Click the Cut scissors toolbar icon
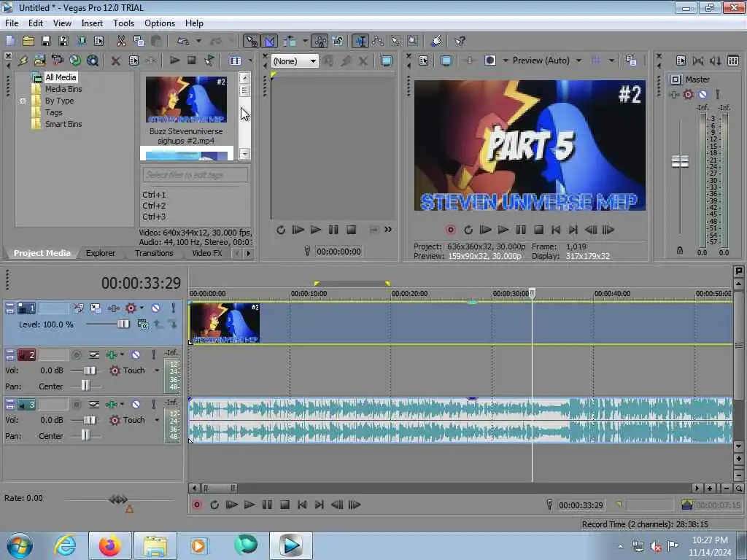This screenshot has height=560, width=747. point(121,41)
